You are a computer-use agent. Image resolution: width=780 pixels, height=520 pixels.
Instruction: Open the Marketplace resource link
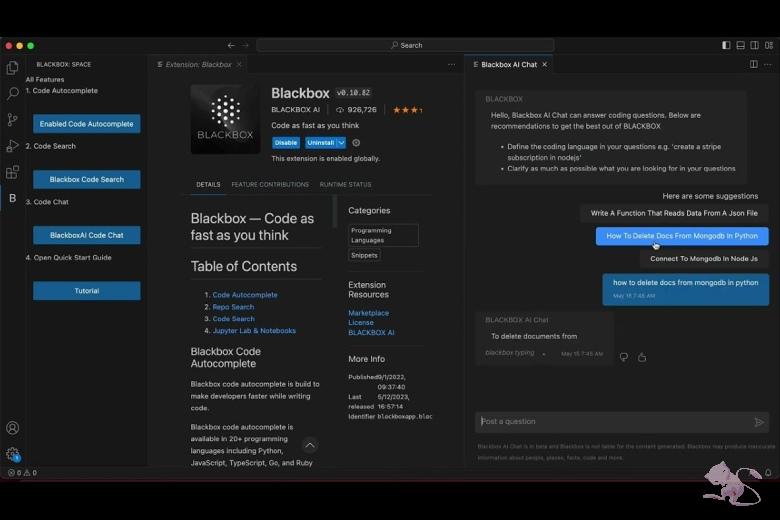click(x=369, y=313)
